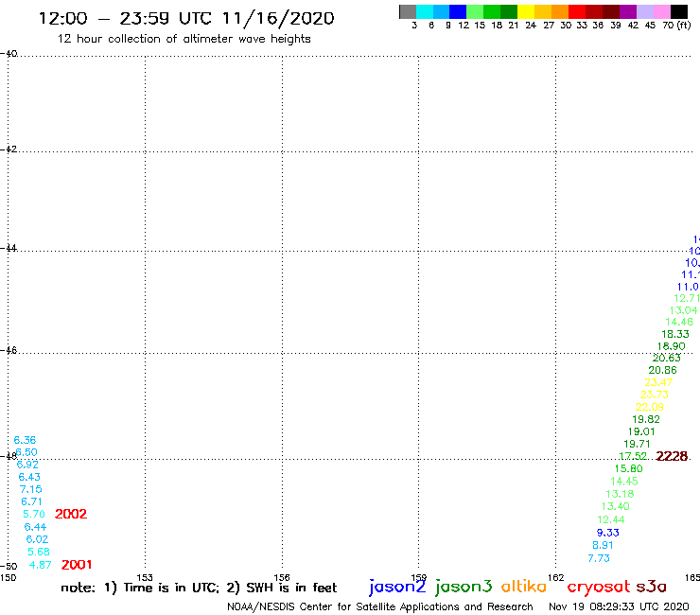Click wave height value 23.73
The height and width of the screenshot is (615, 700).
click(x=655, y=395)
